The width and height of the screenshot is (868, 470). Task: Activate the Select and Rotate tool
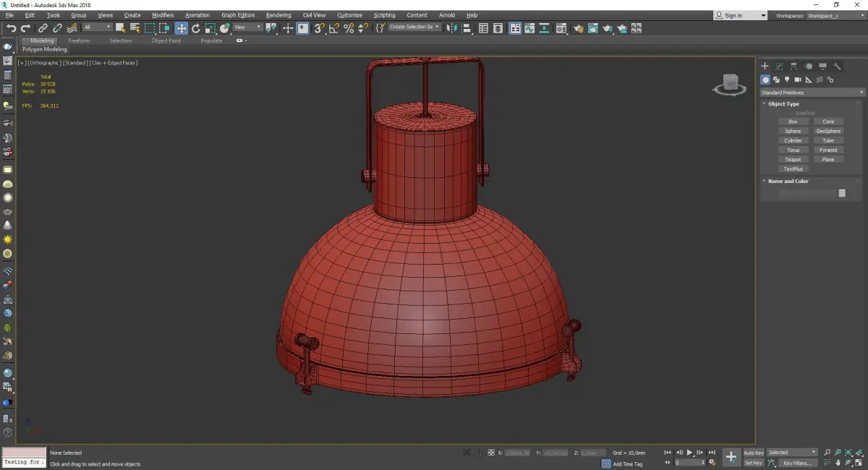[x=195, y=28]
